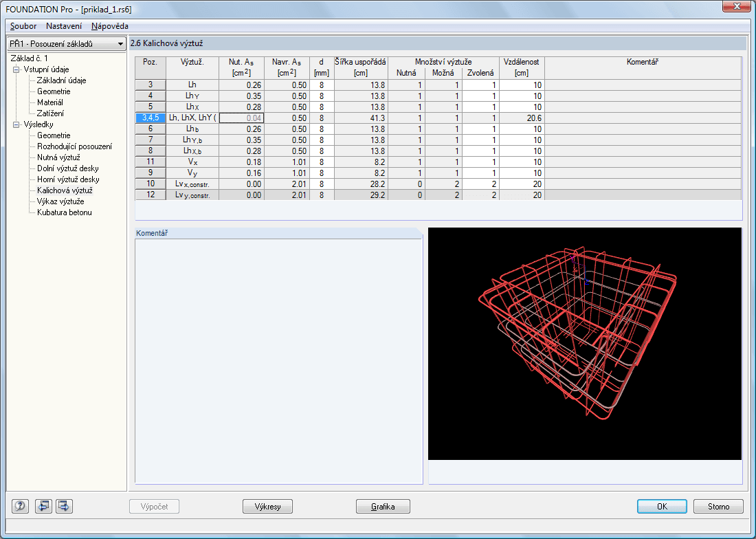Go to previous table via left-arrow icon
Viewport: 756px width, 539px height.
point(44,507)
